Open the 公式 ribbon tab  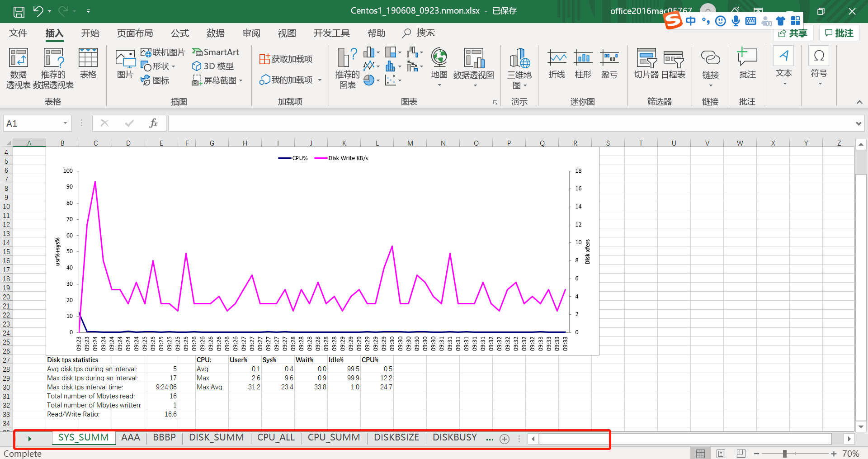pos(179,33)
